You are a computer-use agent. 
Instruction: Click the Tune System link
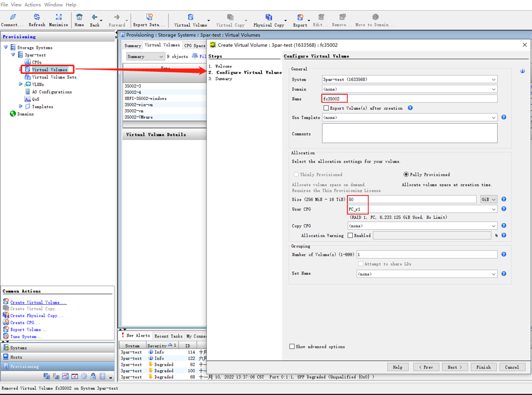pyautogui.click(x=26, y=337)
